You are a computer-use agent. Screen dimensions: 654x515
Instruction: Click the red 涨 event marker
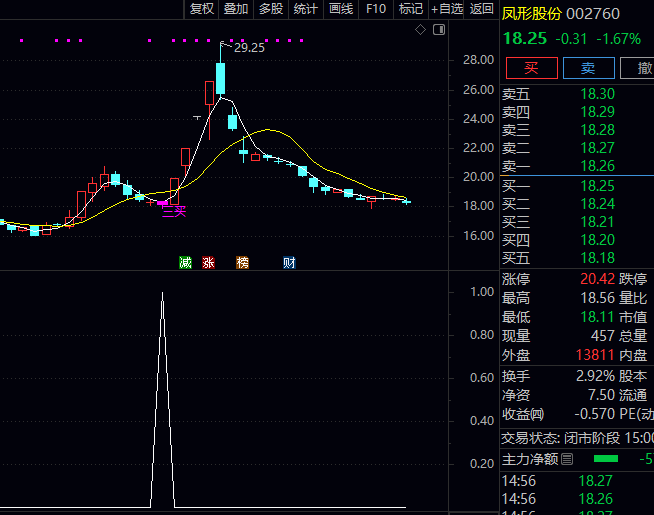click(209, 263)
